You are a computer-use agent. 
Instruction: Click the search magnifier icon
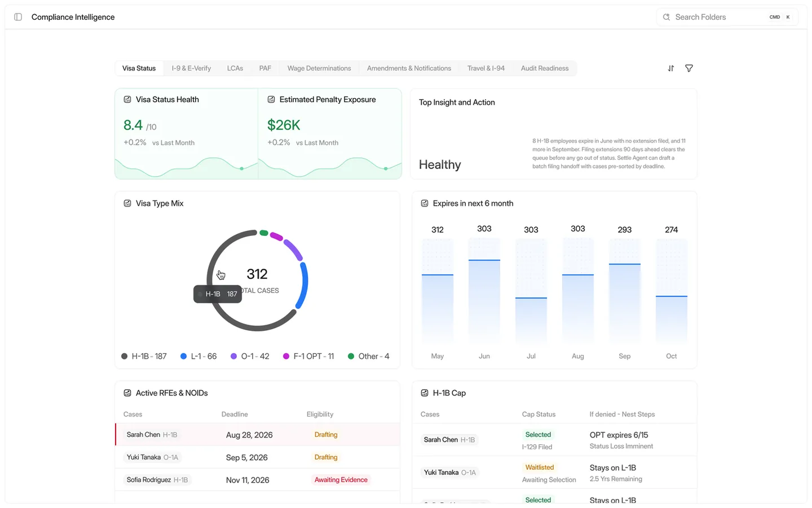667,17
